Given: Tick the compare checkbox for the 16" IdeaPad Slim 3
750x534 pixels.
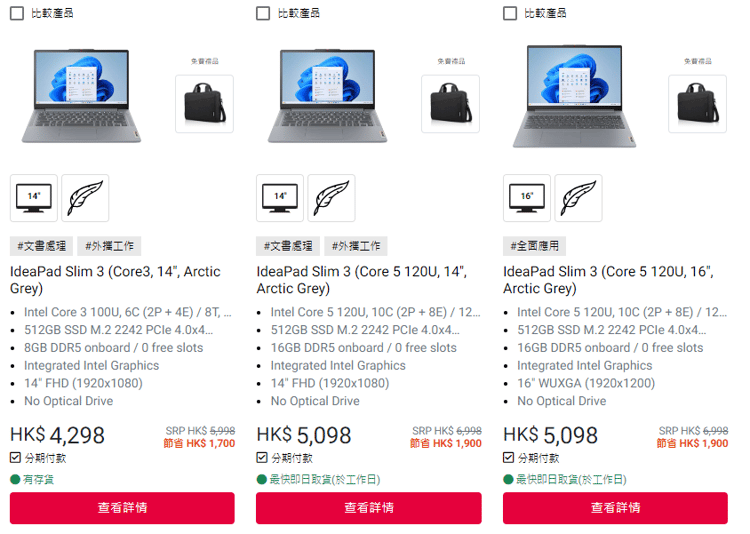Looking at the screenshot, I should pyautogui.click(x=510, y=13).
